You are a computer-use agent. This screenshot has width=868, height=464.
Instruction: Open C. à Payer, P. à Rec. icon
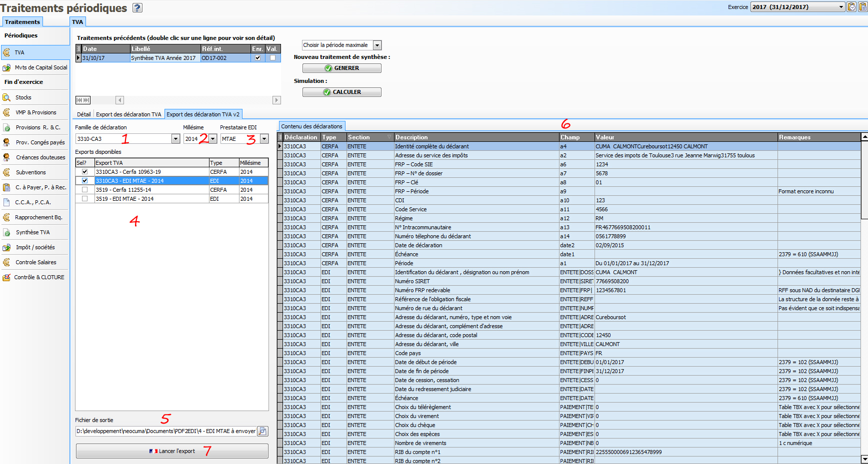pos(6,187)
